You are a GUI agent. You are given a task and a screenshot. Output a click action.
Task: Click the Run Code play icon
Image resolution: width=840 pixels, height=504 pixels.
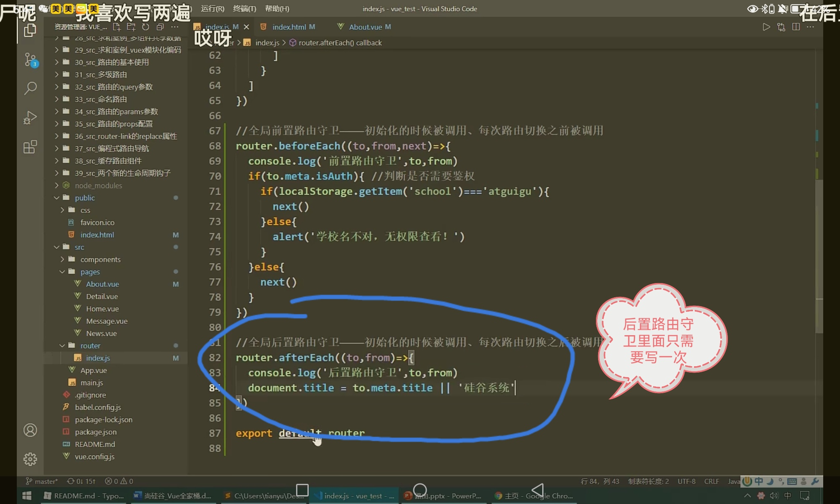pyautogui.click(x=766, y=27)
